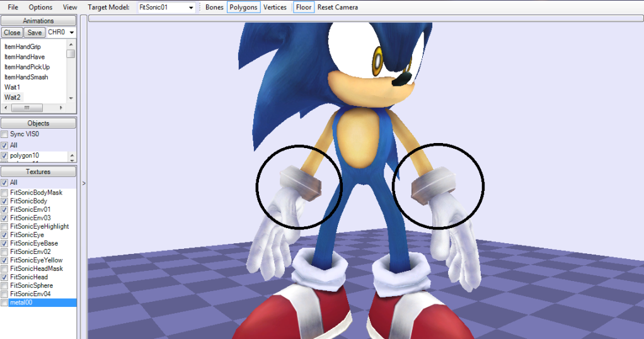
Task: Enable the FitSonicBodyMask texture checkbox
Action: click(x=4, y=193)
